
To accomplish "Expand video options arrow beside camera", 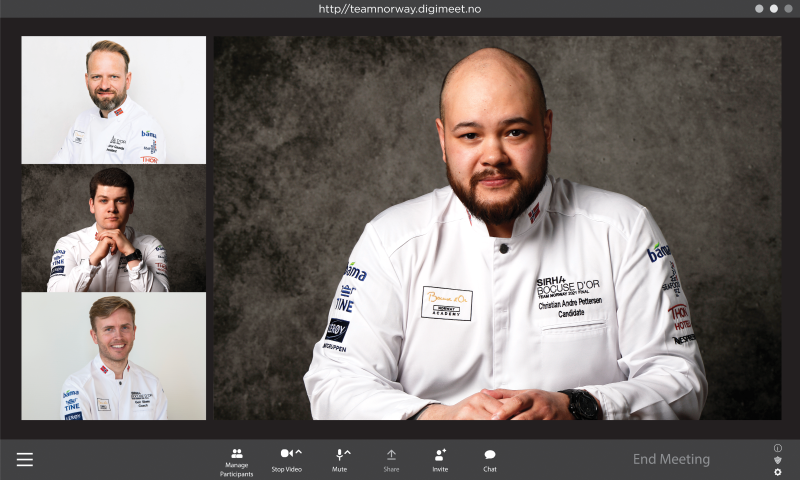I will click(298, 453).
